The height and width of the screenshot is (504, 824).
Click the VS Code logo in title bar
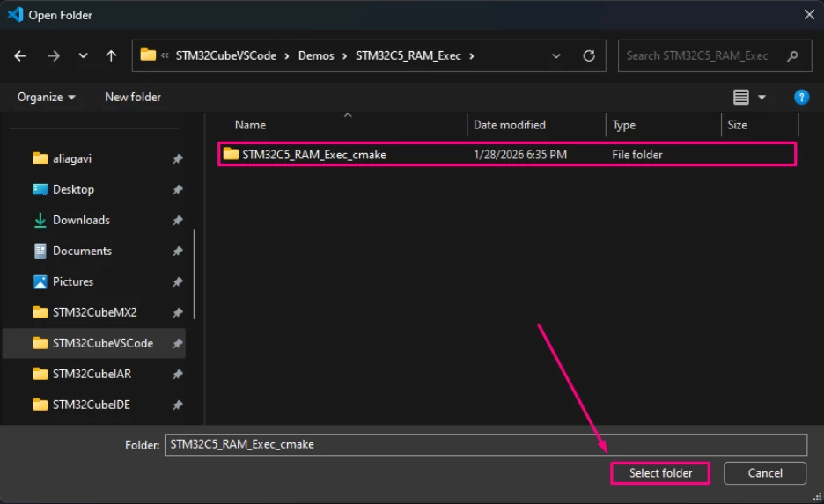[x=15, y=15]
